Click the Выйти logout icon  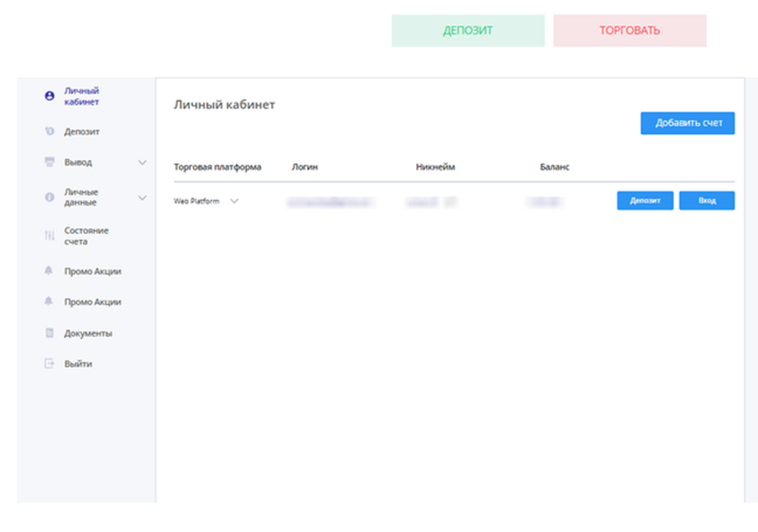point(49,364)
